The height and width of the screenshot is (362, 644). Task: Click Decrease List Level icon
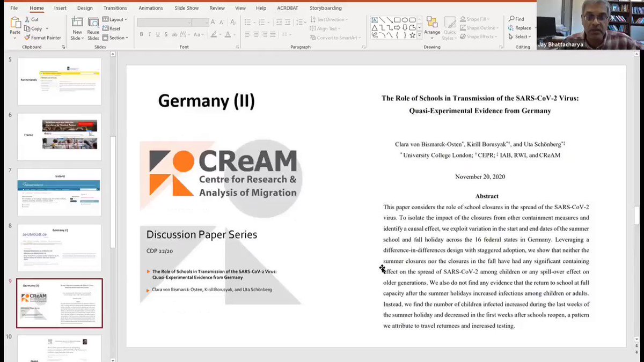click(x=279, y=22)
